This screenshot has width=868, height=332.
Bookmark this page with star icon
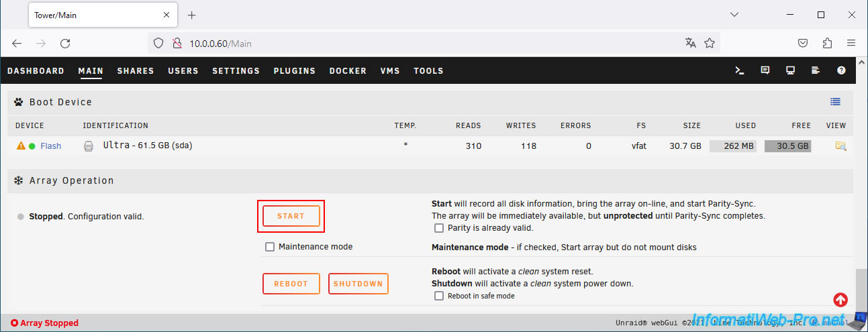pyautogui.click(x=710, y=43)
